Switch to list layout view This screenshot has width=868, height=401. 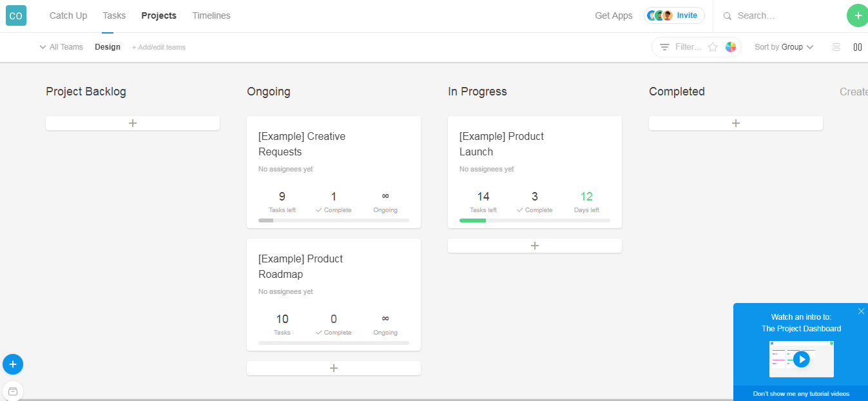[x=836, y=47]
